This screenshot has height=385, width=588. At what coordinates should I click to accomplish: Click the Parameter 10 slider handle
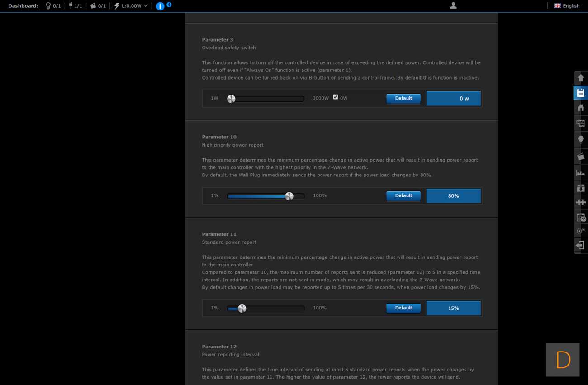(x=289, y=196)
